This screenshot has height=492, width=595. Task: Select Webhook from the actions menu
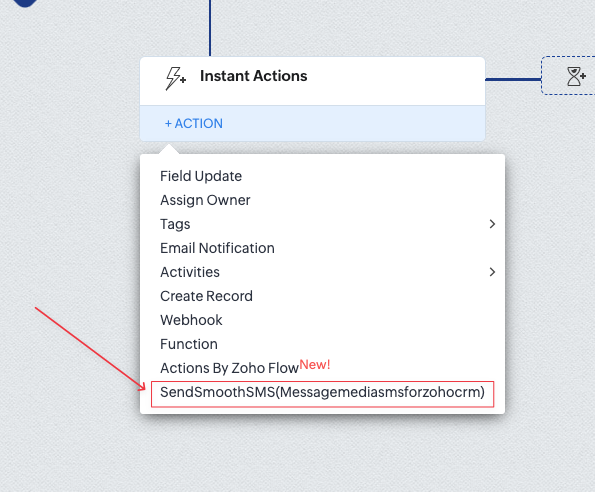pyautogui.click(x=191, y=320)
